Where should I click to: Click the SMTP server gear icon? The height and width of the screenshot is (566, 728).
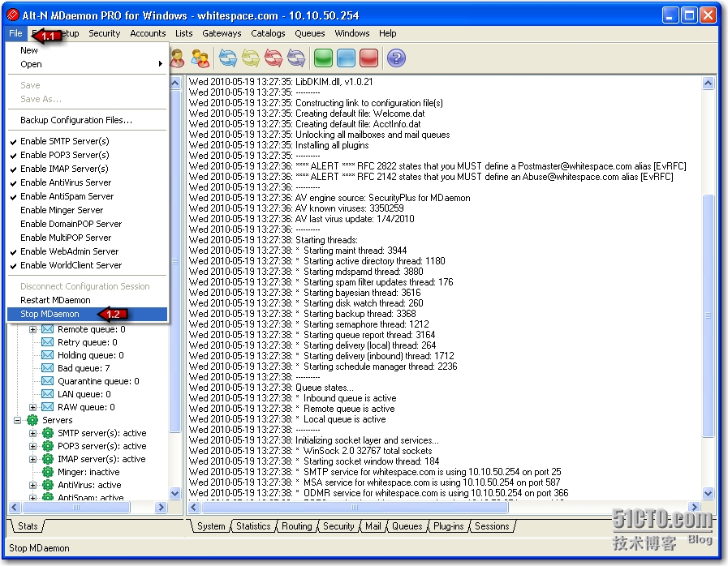[48, 433]
